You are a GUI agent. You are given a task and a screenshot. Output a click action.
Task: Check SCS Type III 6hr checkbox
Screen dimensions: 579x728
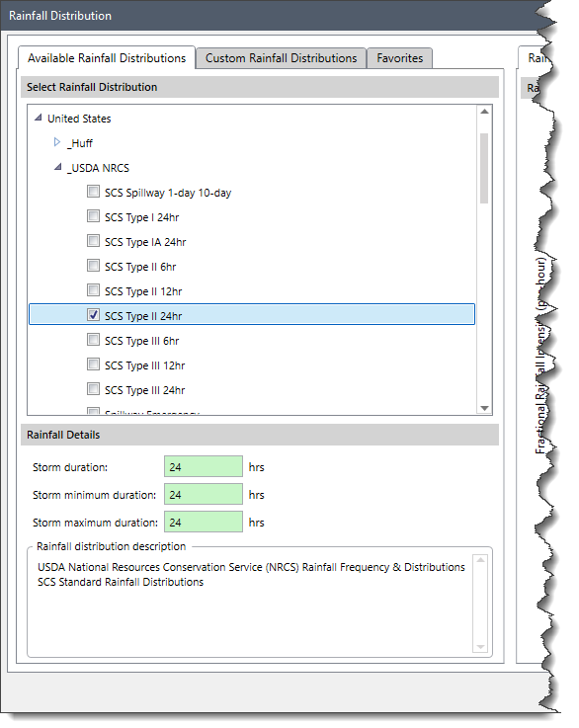93,340
